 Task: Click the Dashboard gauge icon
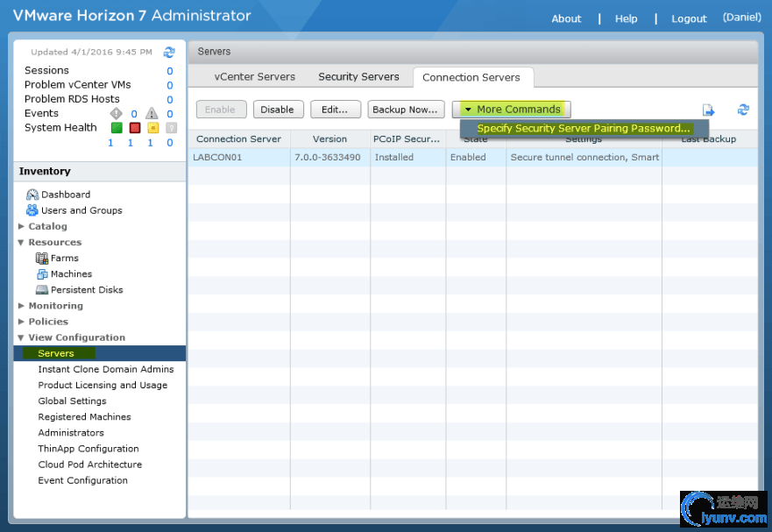[32, 195]
